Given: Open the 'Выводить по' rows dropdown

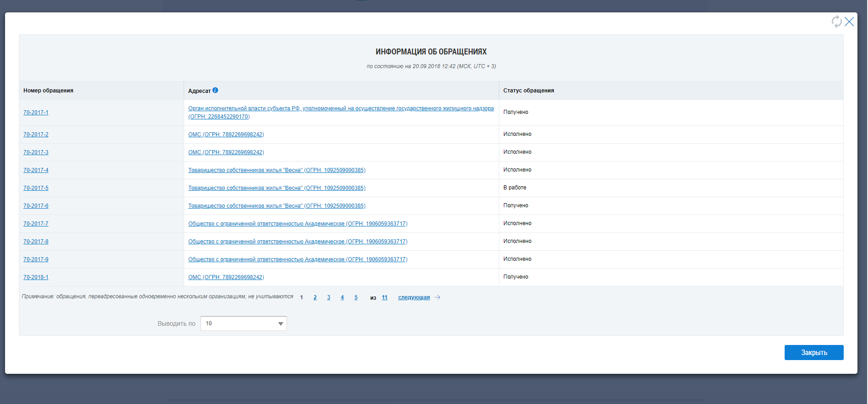Looking at the screenshot, I should pos(244,323).
